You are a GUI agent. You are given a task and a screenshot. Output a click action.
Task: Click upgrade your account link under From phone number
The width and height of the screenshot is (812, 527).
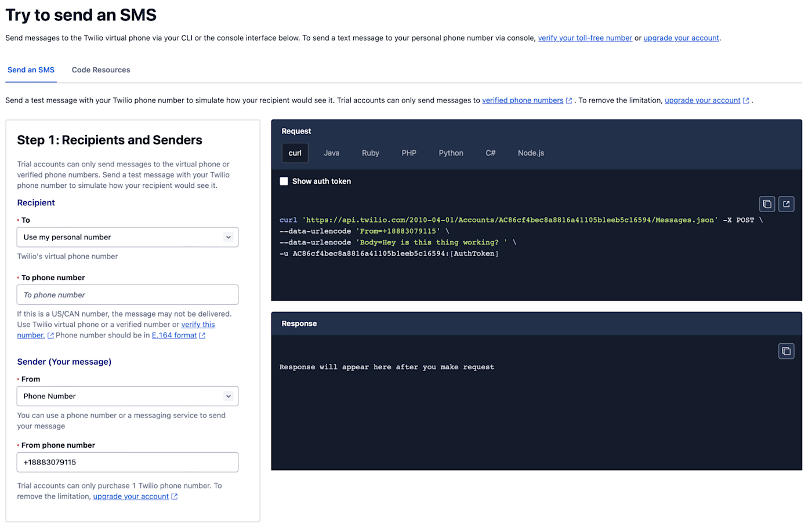coord(131,497)
